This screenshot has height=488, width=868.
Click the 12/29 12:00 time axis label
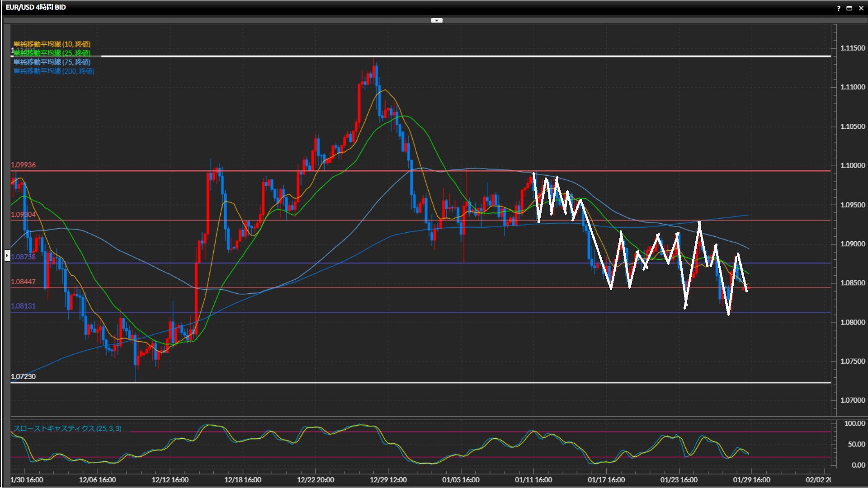coord(388,480)
